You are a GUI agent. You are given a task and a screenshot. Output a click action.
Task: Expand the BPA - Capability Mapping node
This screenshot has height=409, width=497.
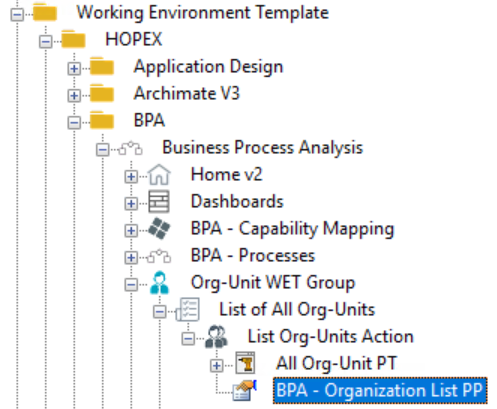pyautogui.click(x=131, y=231)
